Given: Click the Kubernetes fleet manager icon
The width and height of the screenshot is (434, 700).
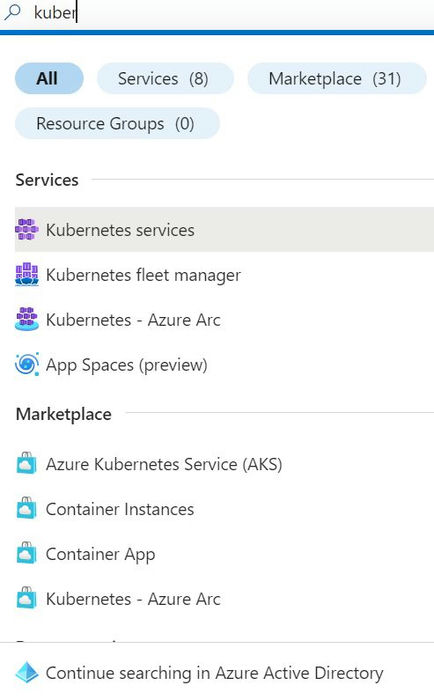Looking at the screenshot, I should (x=27, y=275).
